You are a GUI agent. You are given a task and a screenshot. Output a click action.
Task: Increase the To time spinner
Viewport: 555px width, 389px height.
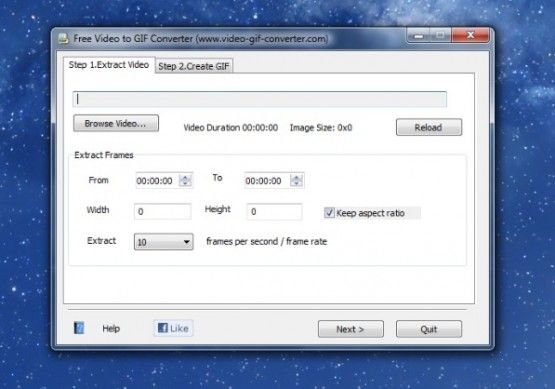[x=296, y=178]
